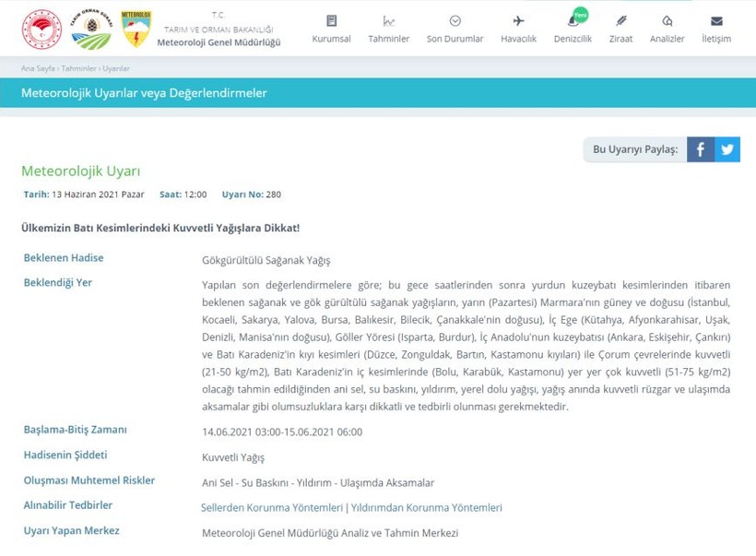This screenshot has width=756, height=556.
Task: Click the Alınabilir Tedbirler label
Action: tap(67, 505)
